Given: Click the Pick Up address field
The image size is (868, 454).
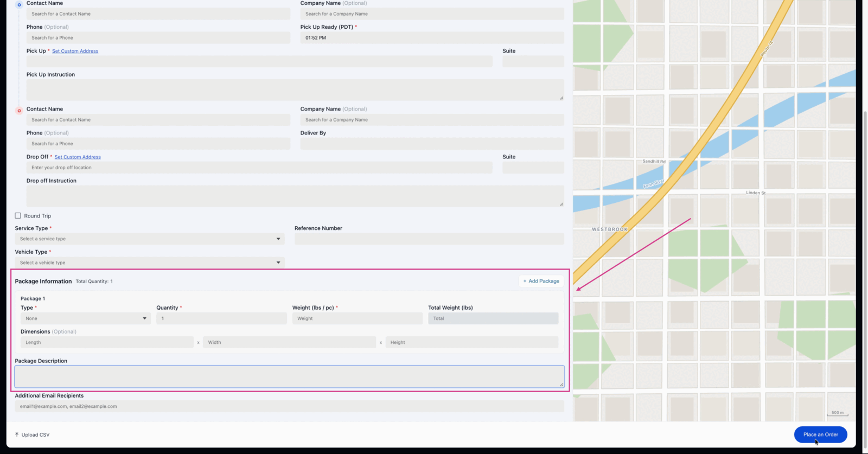Looking at the screenshot, I should [x=259, y=61].
